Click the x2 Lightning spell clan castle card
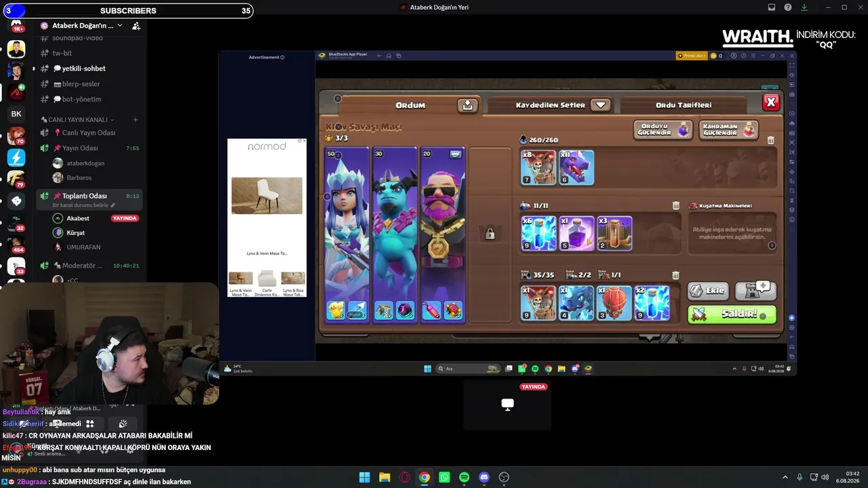Image resolution: width=868 pixels, height=488 pixels. point(652,303)
